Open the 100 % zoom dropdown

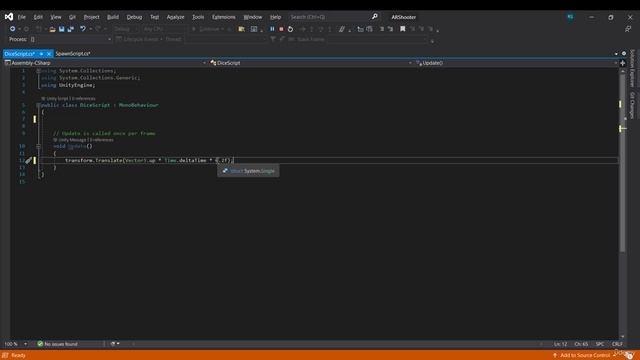(16, 344)
